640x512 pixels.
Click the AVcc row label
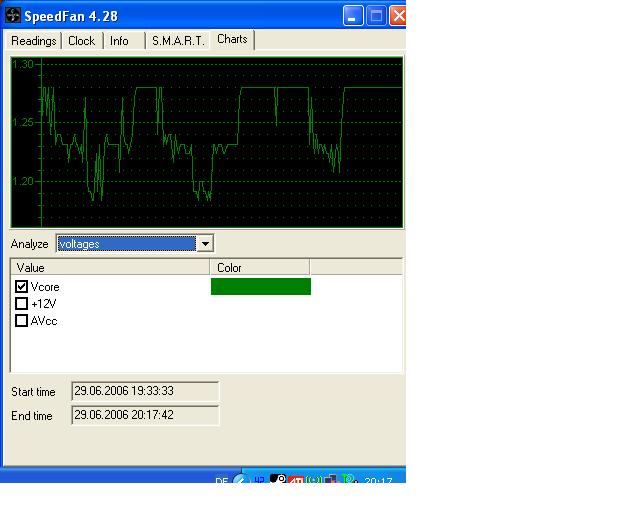tap(44, 321)
